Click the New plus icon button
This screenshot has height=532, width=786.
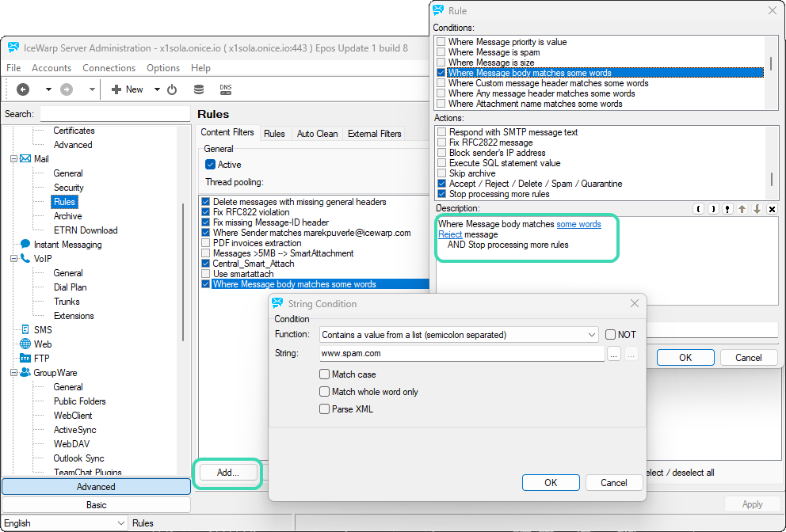click(x=128, y=89)
